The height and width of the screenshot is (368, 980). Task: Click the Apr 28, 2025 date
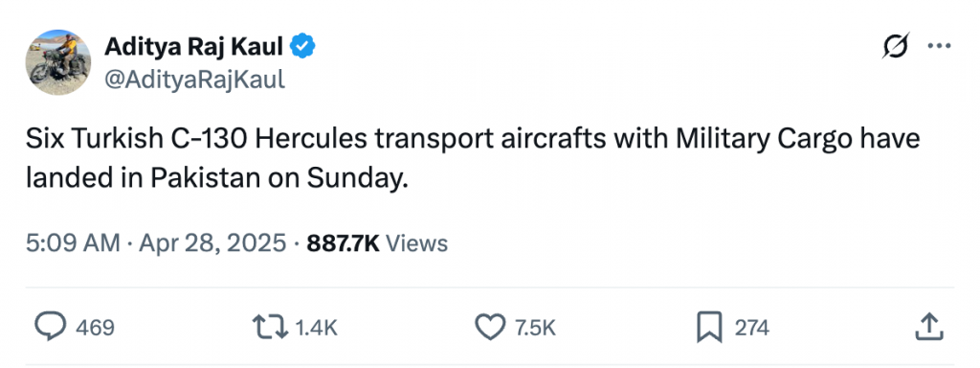pyautogui.click(x=212, y=242)
